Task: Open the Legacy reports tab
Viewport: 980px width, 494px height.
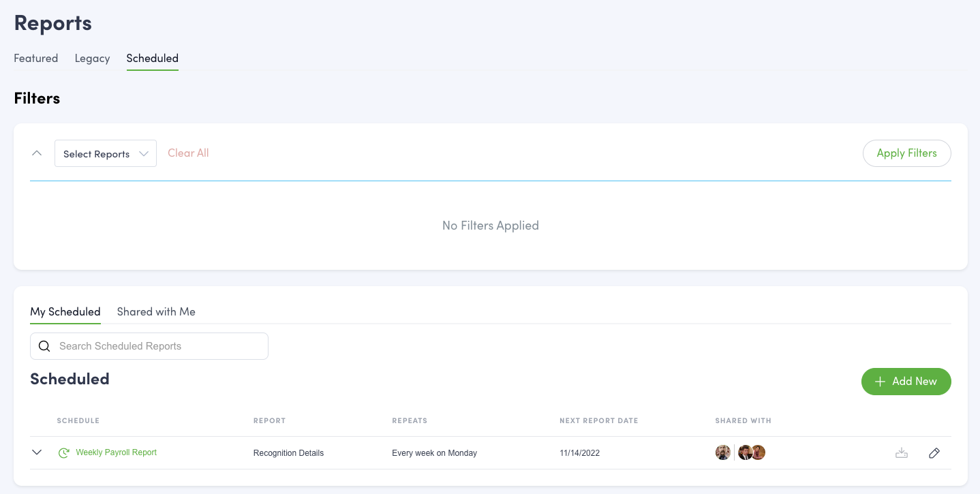Action: (x=92, y=59)
